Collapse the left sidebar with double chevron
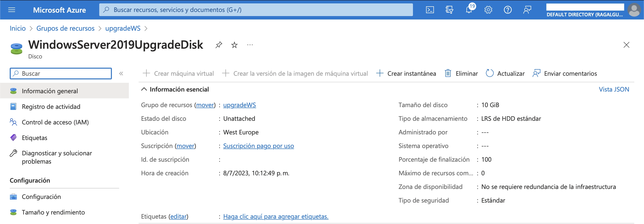Image resolution: width=644 pixels, height=224 pixels. coord(121,74)
